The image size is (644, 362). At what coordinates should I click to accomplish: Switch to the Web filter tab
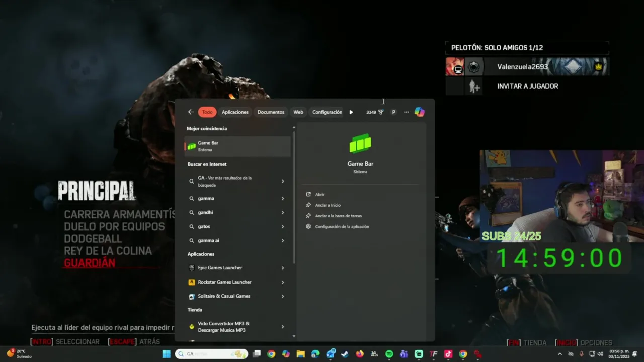click(x=298, y=112)
